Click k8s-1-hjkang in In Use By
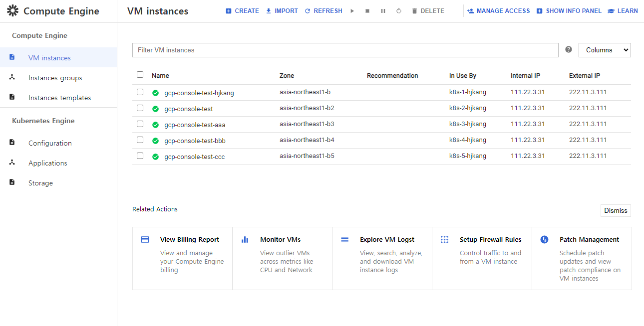Image resolution: width=644 pixels, height=326 pixels. (x=468, y=92)
